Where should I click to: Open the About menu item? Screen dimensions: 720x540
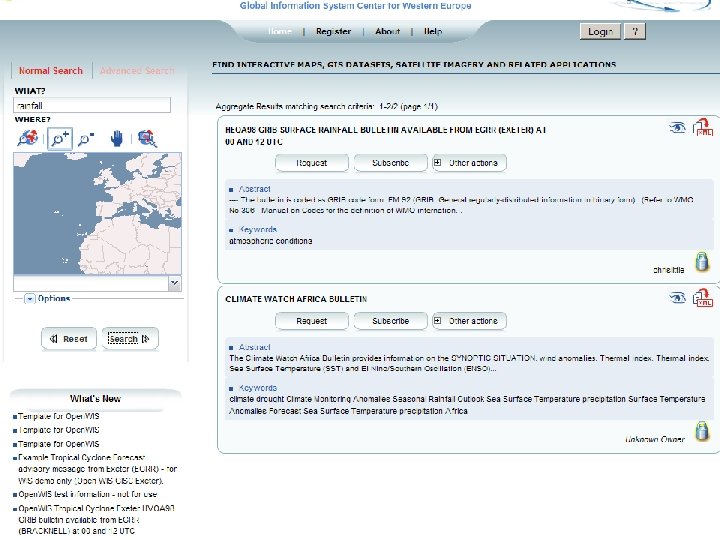click(387, 31)
